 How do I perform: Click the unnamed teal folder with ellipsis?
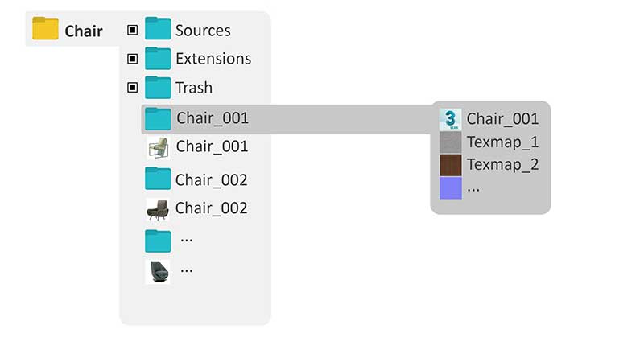(x=158, y=240)
